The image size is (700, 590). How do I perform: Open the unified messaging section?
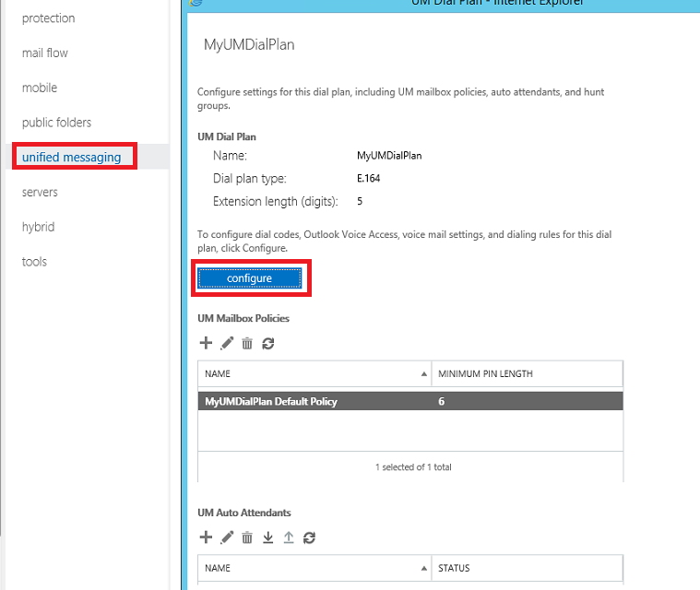72,157
